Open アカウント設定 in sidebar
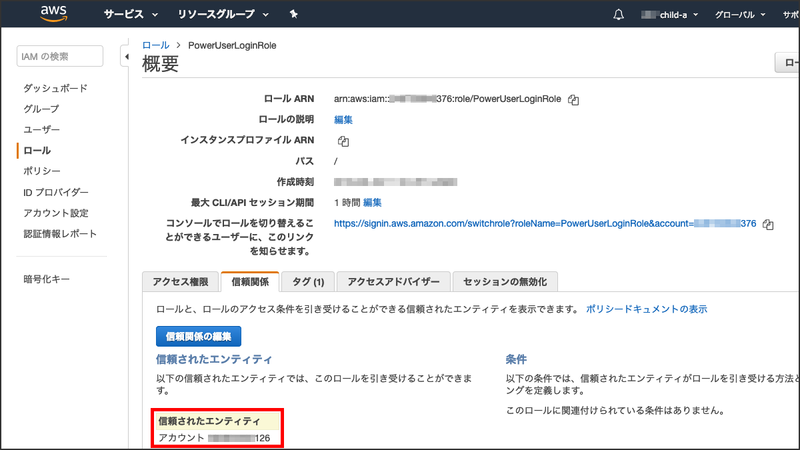Image resolution: width=800 pixels, height=450 pixels. (56, 213)
